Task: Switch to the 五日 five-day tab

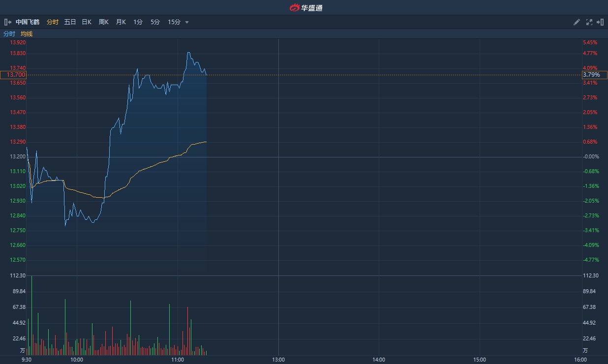Action: point(70,22)
